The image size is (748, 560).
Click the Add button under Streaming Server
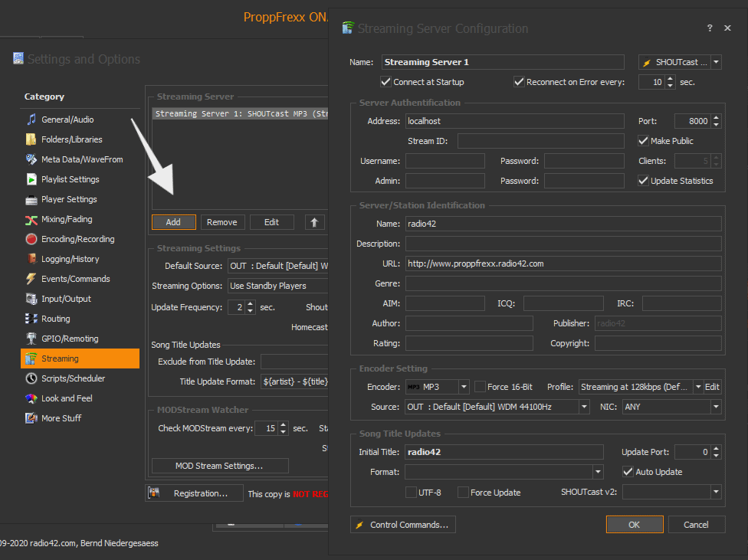pos(173,221)
